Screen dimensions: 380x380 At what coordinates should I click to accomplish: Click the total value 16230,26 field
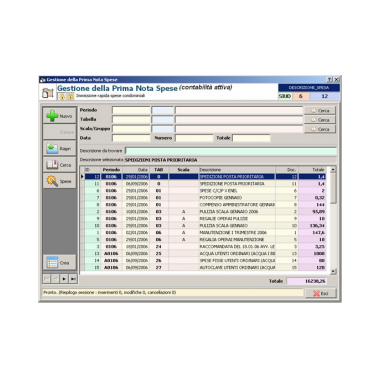307,281
